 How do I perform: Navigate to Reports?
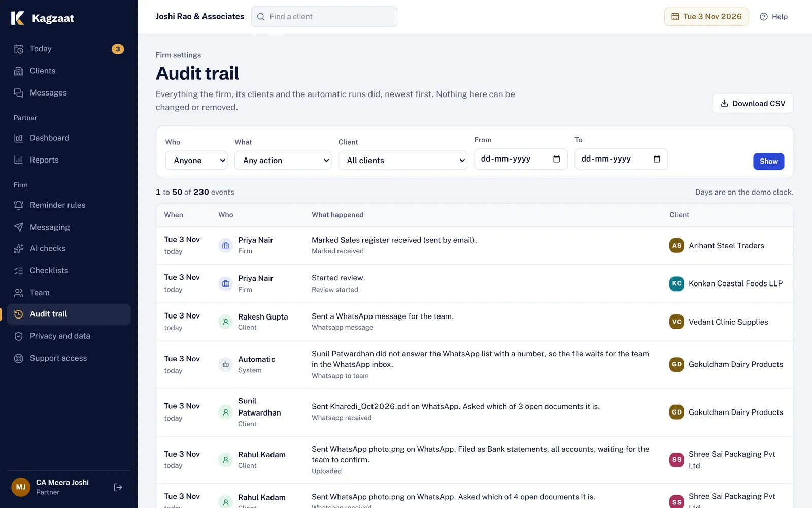(x=69, y=160)
